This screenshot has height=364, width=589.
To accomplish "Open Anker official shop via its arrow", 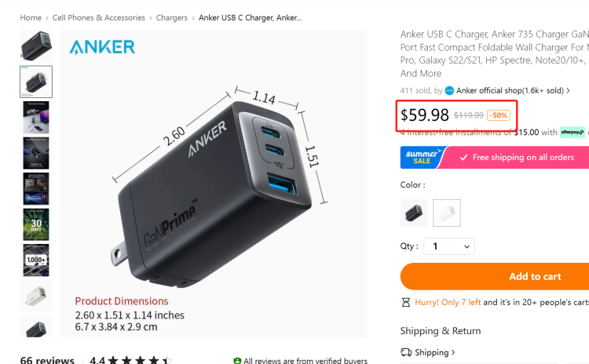I will pyautogui.click(x=568, y=90).
